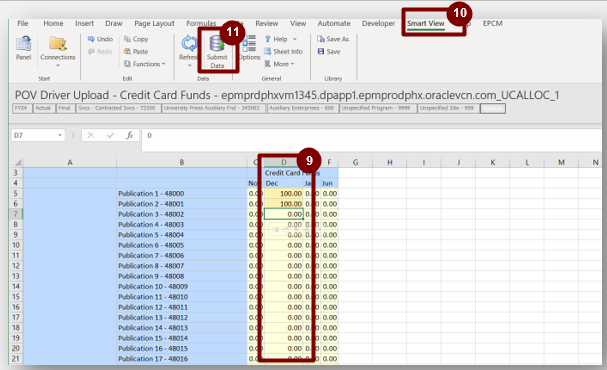
Task: Switch to the Smart View tab
Action: [425, 23]
